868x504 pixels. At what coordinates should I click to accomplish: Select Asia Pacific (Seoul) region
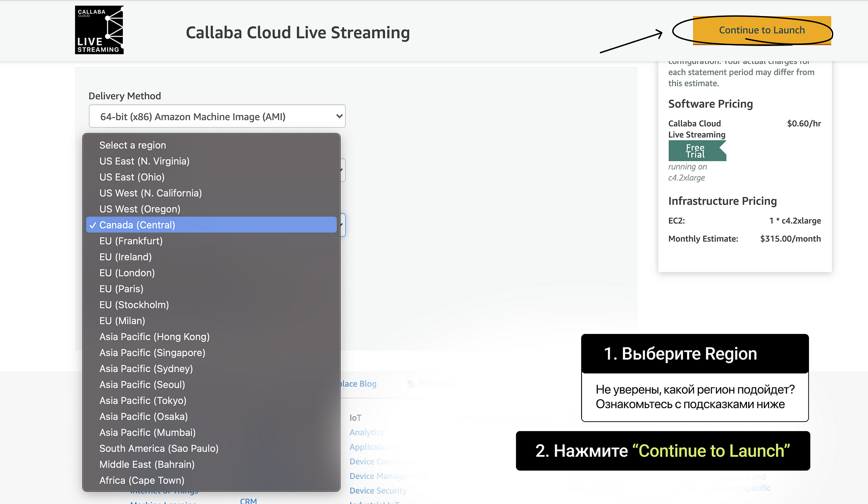[x=211, y=385]
